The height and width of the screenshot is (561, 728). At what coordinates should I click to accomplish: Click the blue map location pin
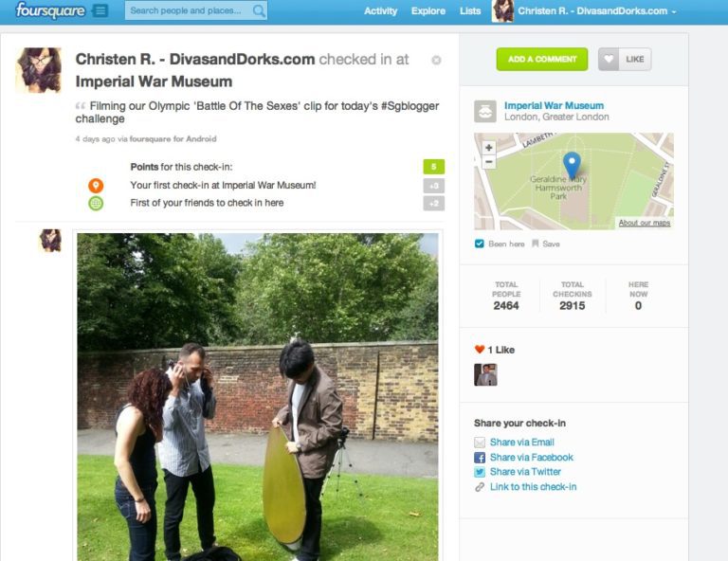click(572, 165)
